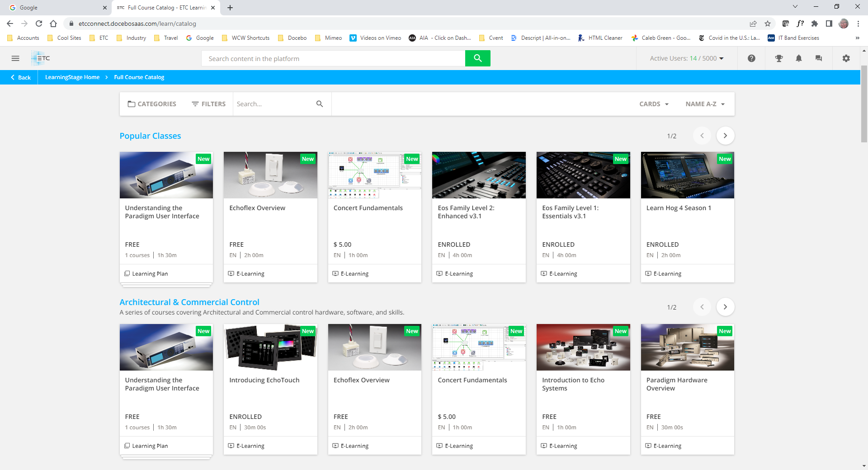The width and height of the screenshot is (868, 470).
Task: Open Introducing EchoTouch course thumbnail
Action: click(270, 347)
